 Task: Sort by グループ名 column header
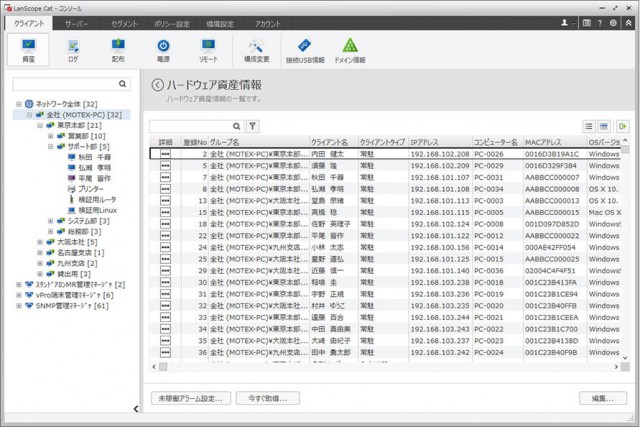(x=259, y=142)
